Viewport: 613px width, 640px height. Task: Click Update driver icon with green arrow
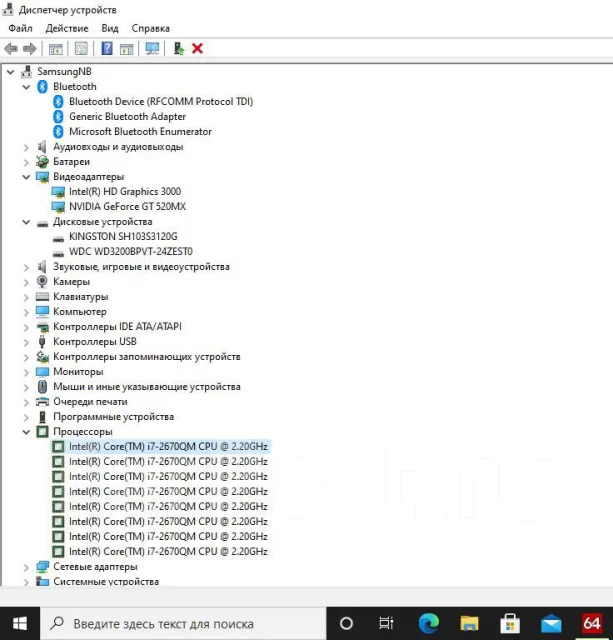pos(178,49)
